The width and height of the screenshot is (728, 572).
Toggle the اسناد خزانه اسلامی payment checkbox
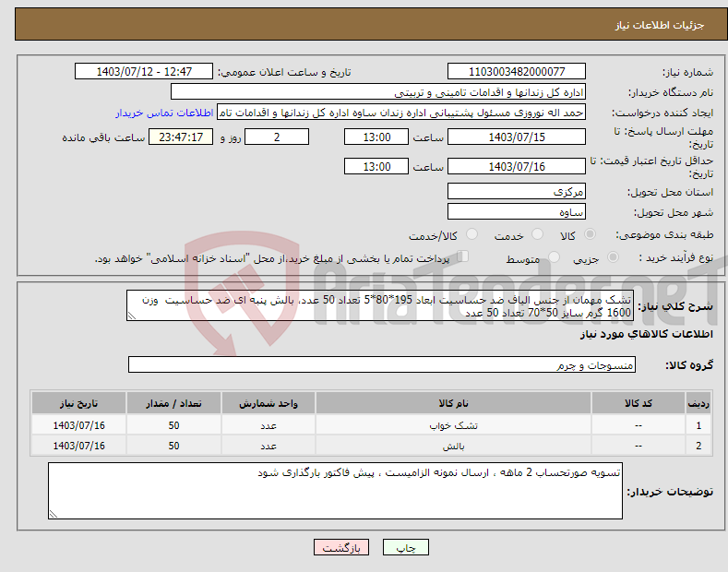tap(462, 256)
